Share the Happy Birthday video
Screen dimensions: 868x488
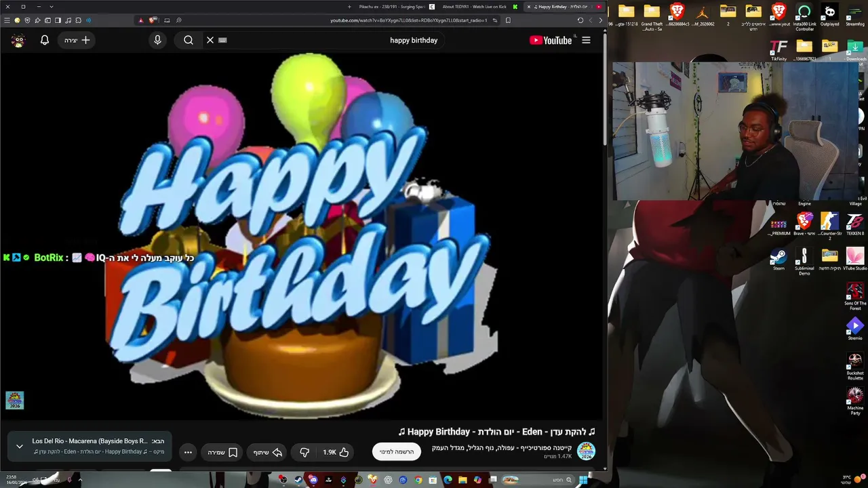[x=268, y=452]
